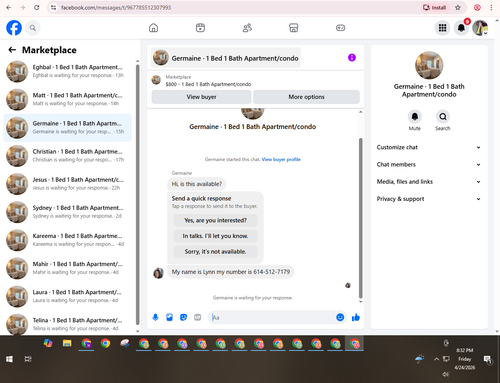
Task: Open the Facebook search icon
Action: click(x=33, y=28)
